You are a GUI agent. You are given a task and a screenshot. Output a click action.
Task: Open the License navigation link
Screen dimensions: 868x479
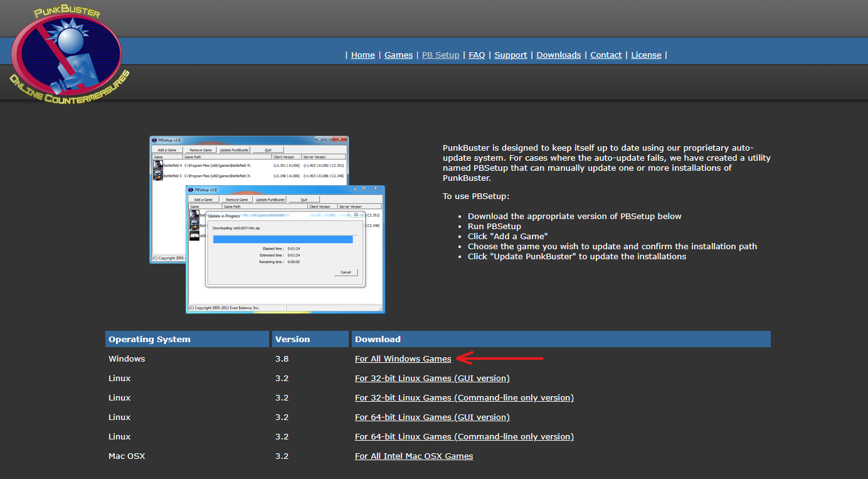click(646, 55)
